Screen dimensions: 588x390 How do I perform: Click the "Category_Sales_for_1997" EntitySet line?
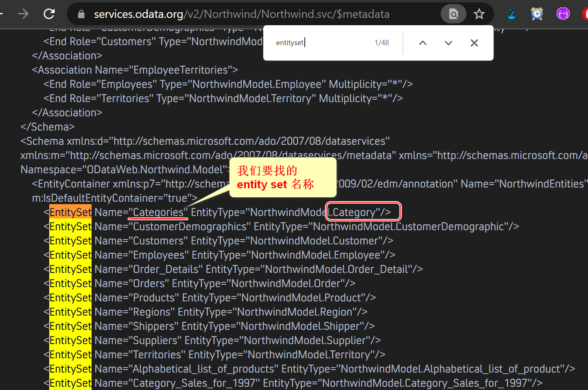[293, 383]
